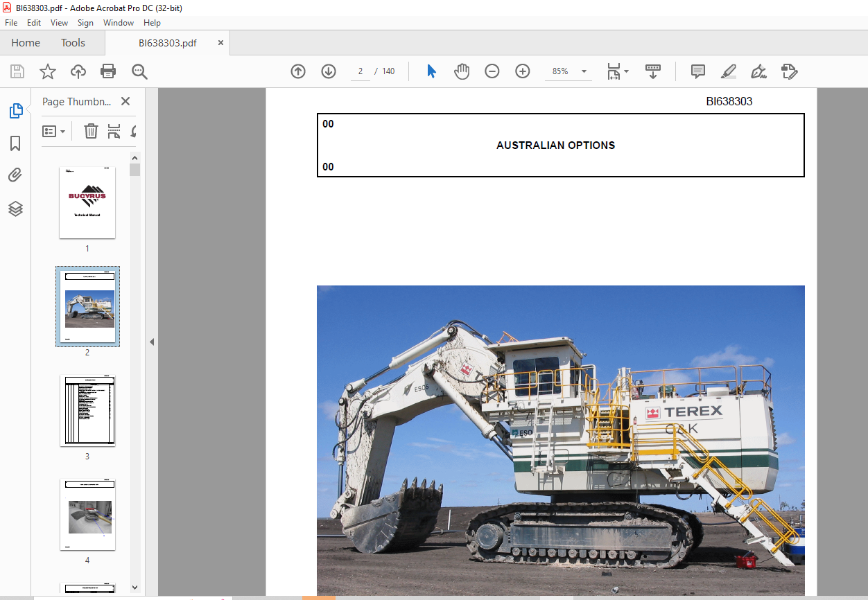Activate the hand pan tool
The height and width of the screenshot is (600, 868).
coord(462,71)
